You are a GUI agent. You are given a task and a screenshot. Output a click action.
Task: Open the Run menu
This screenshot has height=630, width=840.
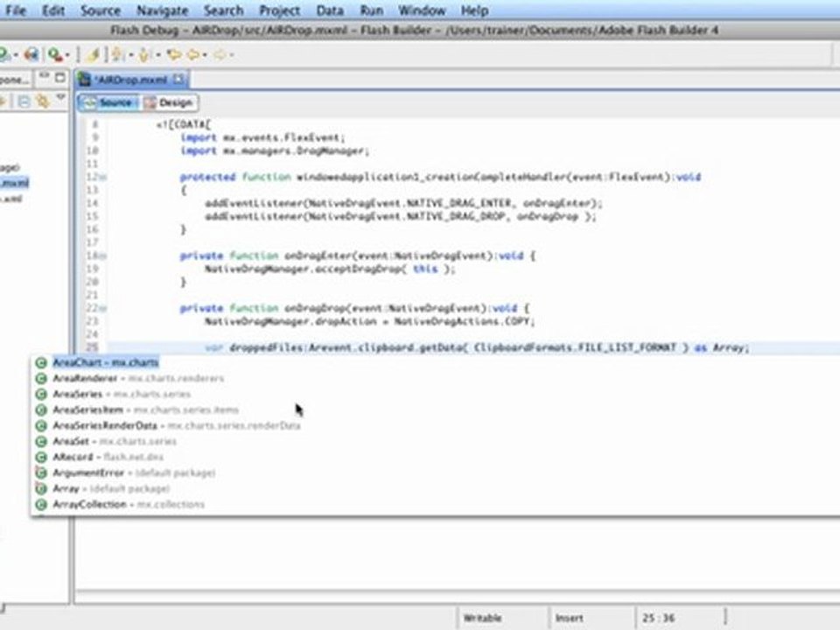[372, 10]
